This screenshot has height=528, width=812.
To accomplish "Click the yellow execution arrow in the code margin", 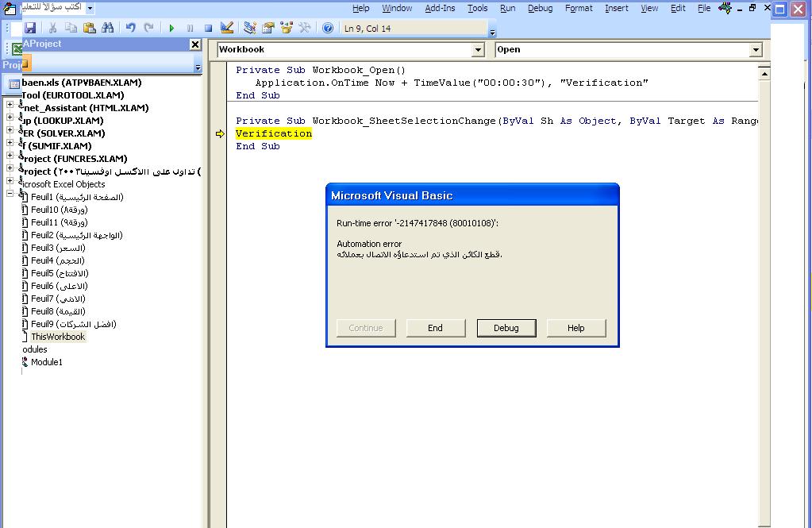I will point(220,133).
